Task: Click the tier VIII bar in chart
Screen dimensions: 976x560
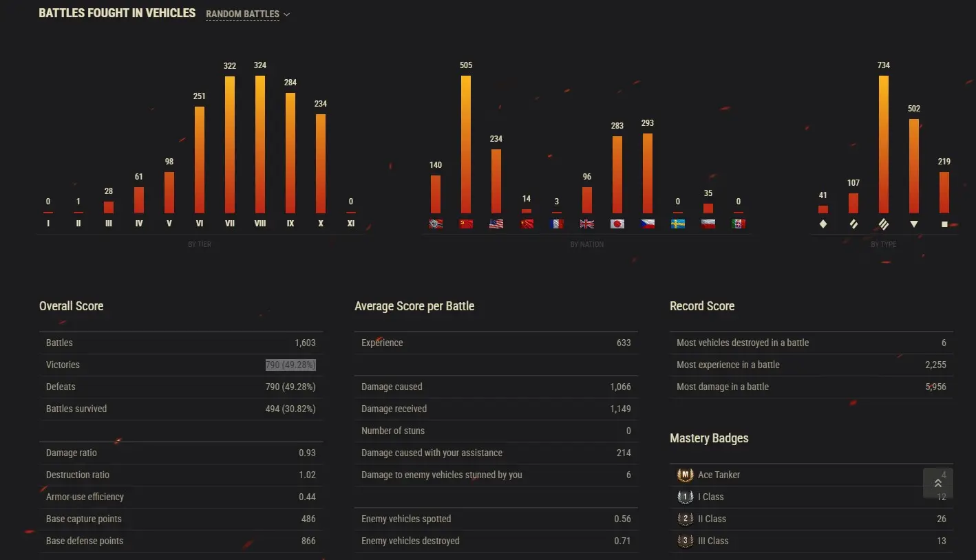Action: (260, 144)
